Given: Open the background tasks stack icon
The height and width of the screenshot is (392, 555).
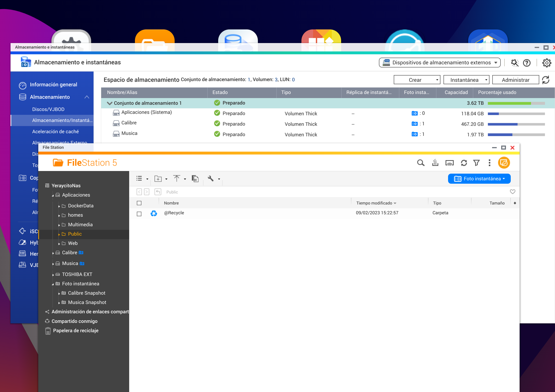Looking at the screenshot, I should pos(435,163).
